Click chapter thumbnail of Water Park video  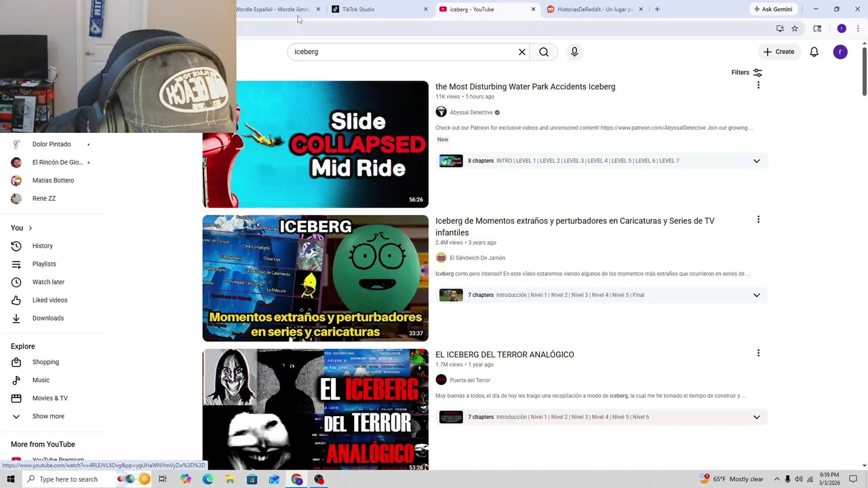click(451, 161)
